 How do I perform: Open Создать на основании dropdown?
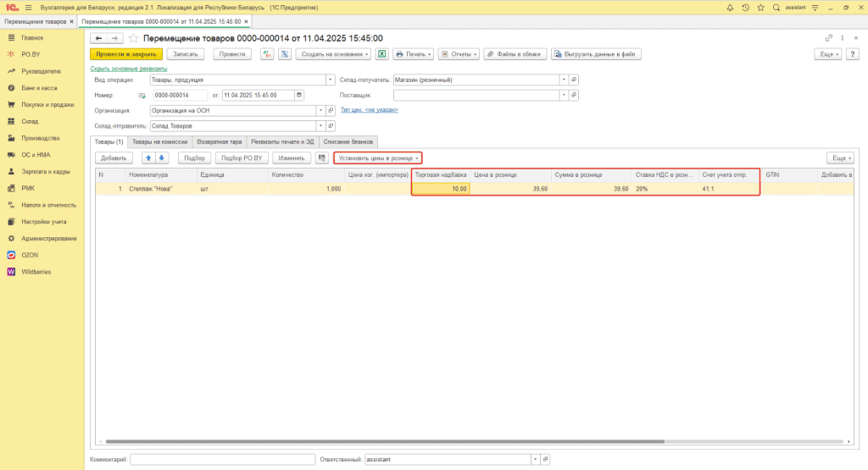[334, 54]
